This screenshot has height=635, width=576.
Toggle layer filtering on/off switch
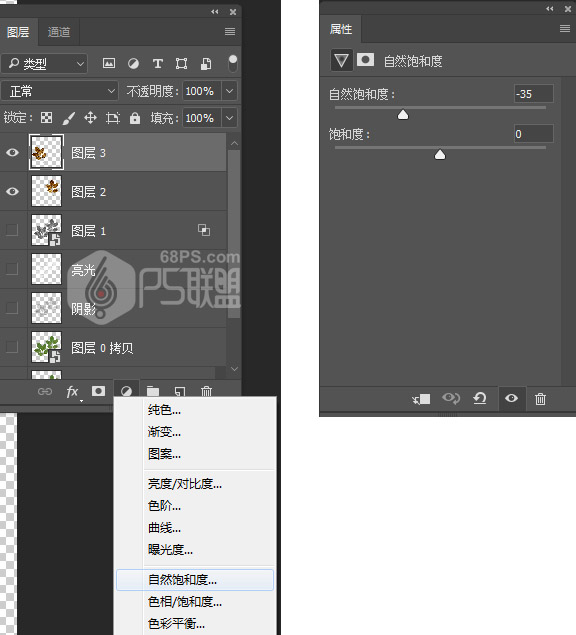(x=233, y=63)
